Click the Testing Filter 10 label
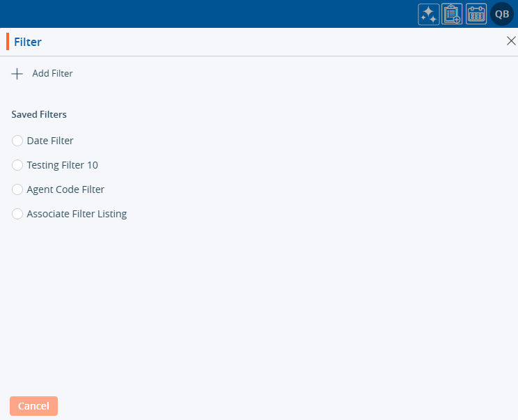This screenshot has height=420, width=518. pyautogui.click(x=62, y=165)
